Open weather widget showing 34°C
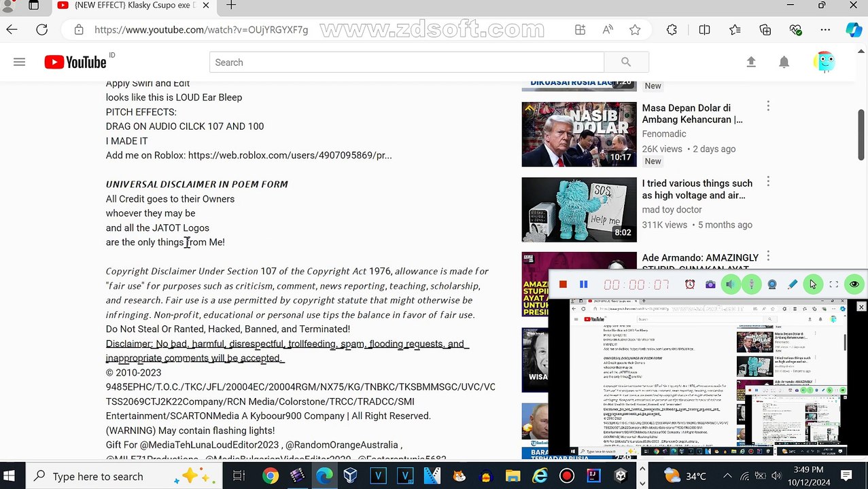 click(685, 476)
